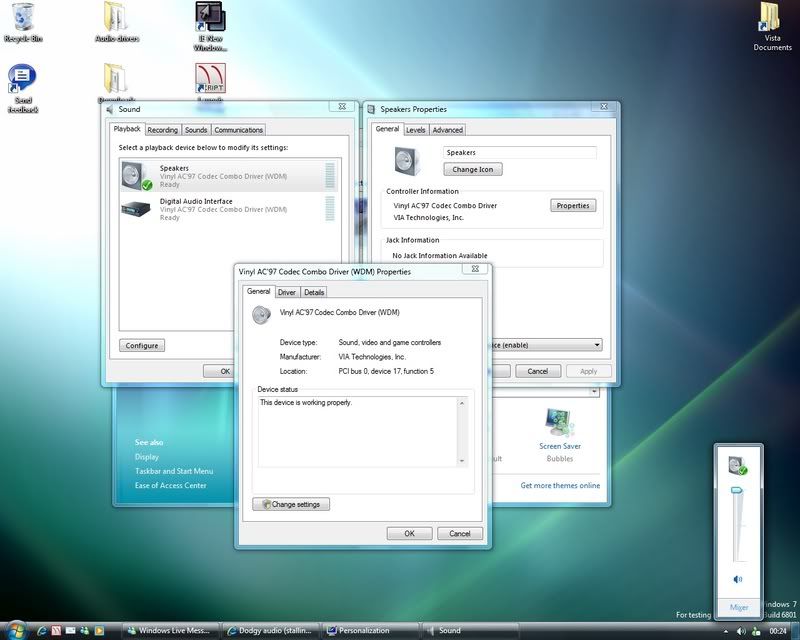Click OK in Vinyl AC'97 Properties dialog

click(410, 533)
